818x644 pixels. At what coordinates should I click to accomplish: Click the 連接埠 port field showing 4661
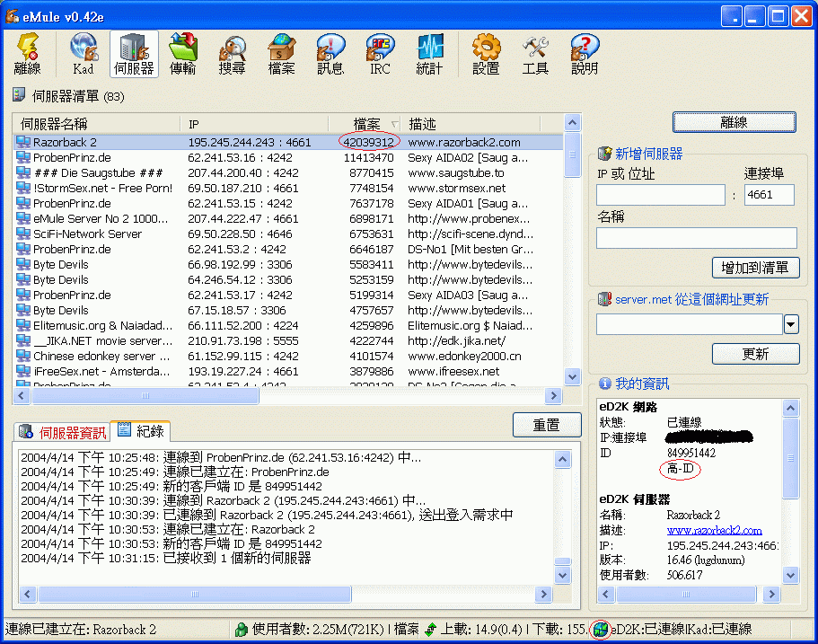pos(769,195)
